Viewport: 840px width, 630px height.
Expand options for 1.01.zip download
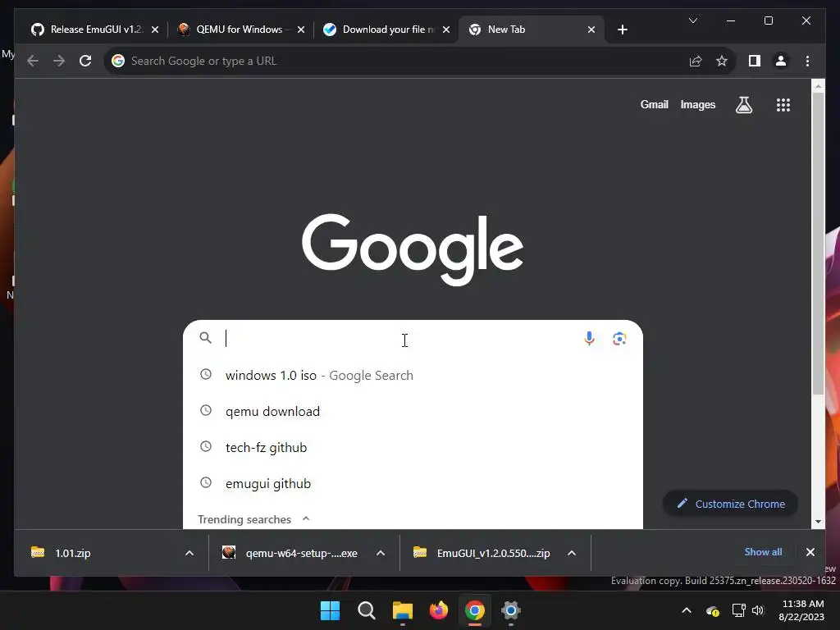(x=189, y=553)
